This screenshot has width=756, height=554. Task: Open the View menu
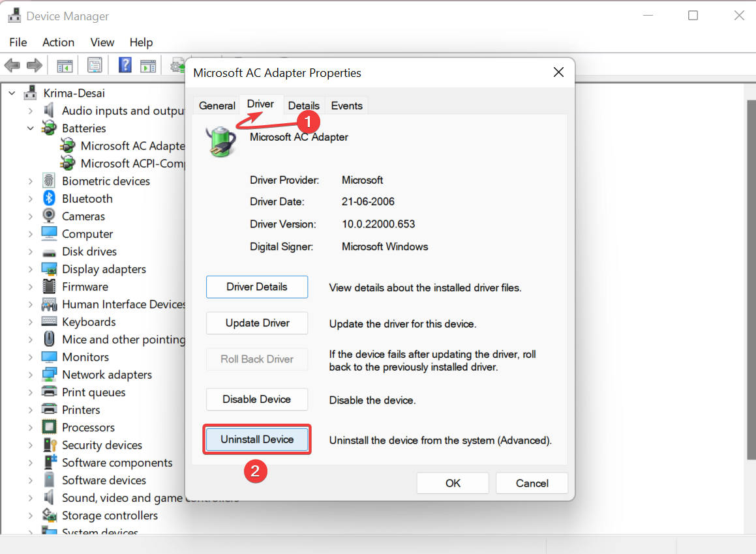pyautogui.click(x=102, y=42)
